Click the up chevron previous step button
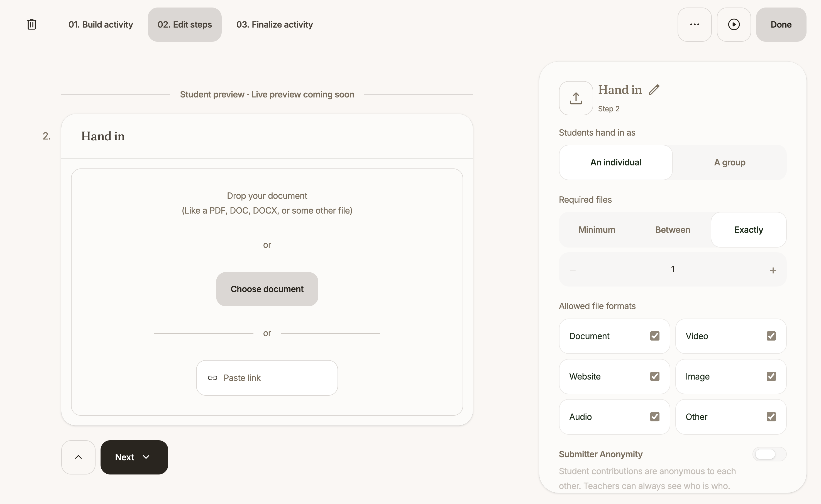This screenshot has height=504, width=821. tap(78, 457)
